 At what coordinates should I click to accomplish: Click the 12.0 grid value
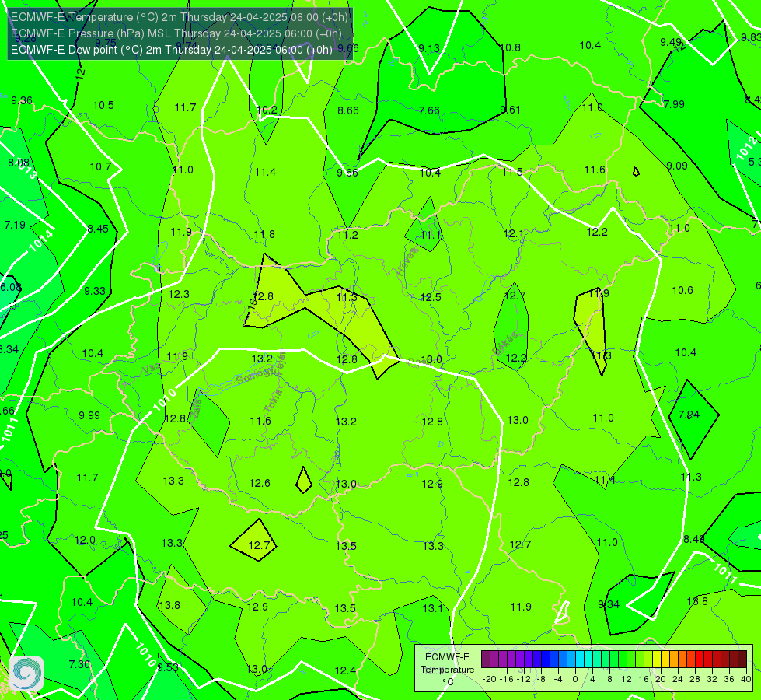pos(85,541)
